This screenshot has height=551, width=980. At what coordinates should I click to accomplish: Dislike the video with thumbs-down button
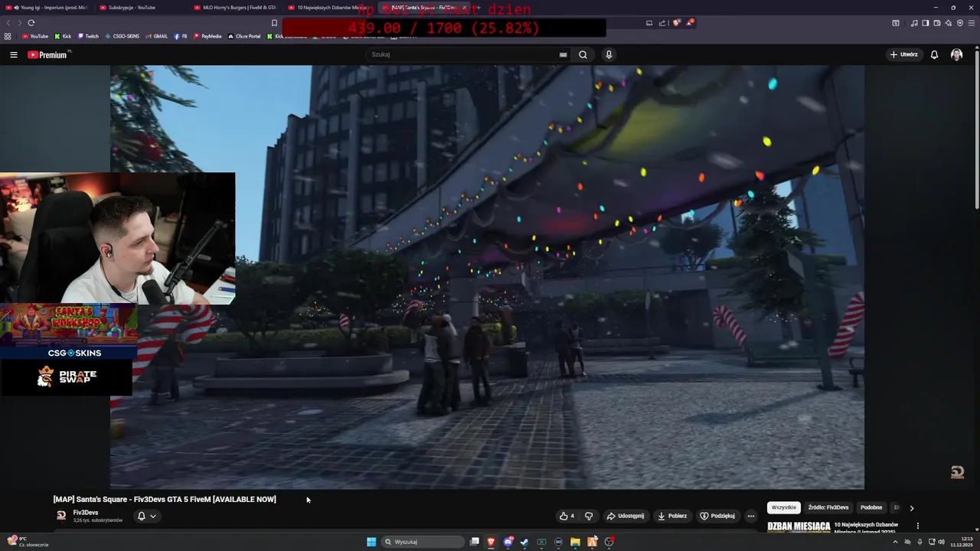(589, 516)
